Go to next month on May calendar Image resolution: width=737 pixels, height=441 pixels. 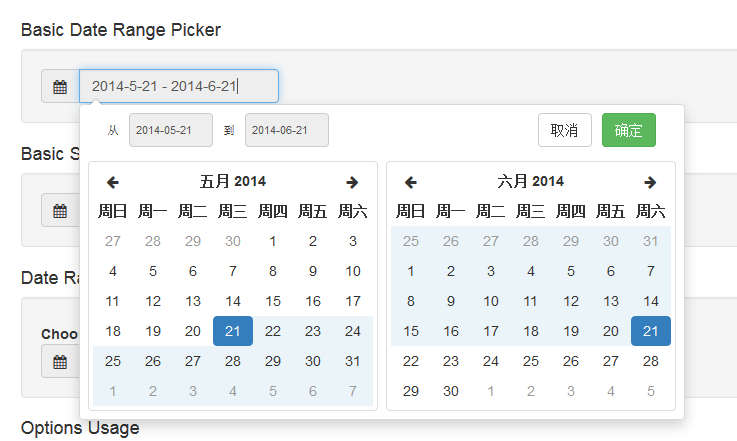(352, 182)
